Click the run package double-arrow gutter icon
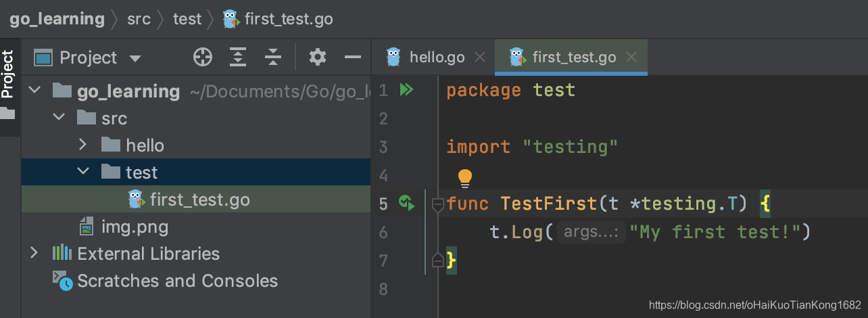Viewport: 868px width, 318px height. coord(406,90)
